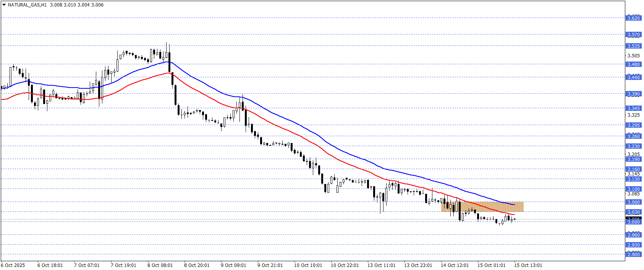
Task: Click the 3.345 price level label
Action: point(634,109)
